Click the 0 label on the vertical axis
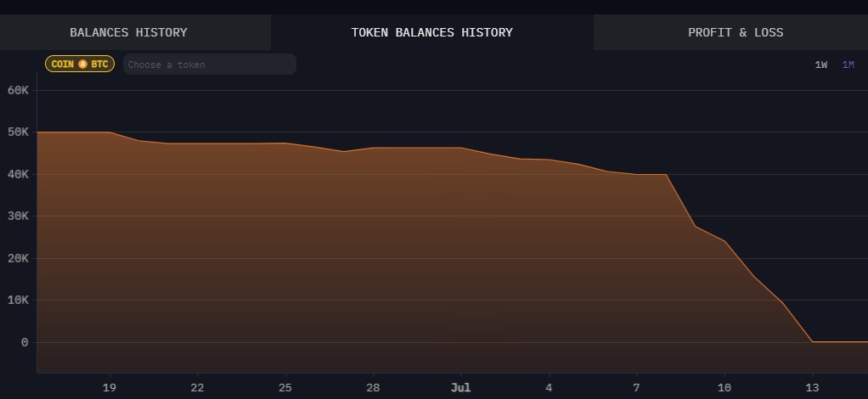Image resolution: width=868 pixels, height=399 pixels. 25,343
